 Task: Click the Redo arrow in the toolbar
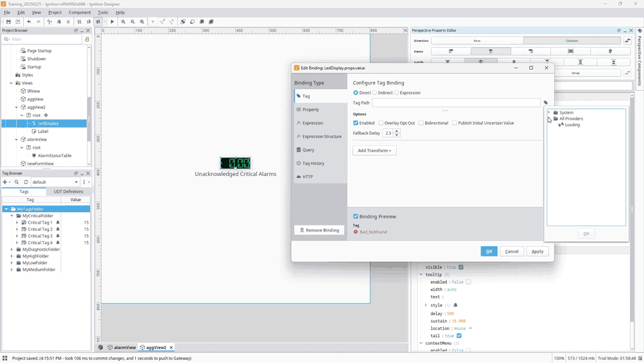tap(38, 22)
